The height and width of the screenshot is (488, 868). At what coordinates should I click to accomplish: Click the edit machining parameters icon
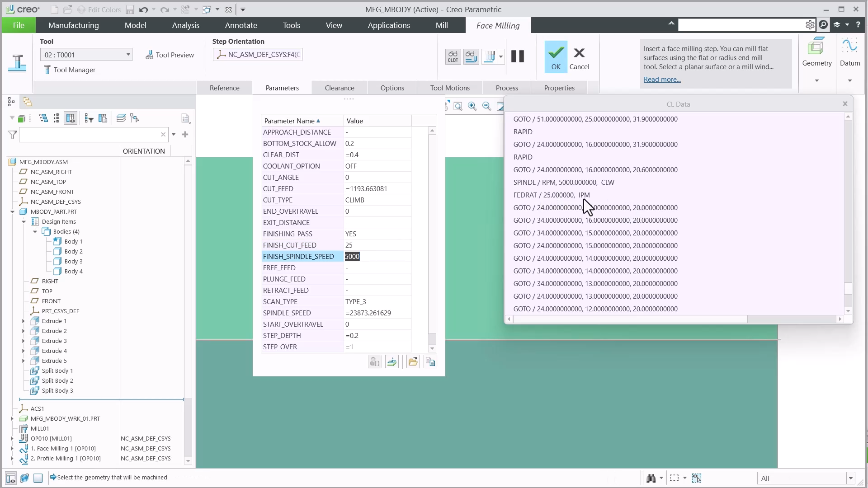tap(392, 361)
